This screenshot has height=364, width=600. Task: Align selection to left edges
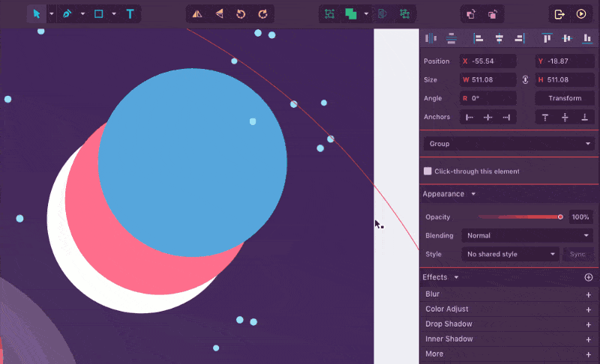478,38
